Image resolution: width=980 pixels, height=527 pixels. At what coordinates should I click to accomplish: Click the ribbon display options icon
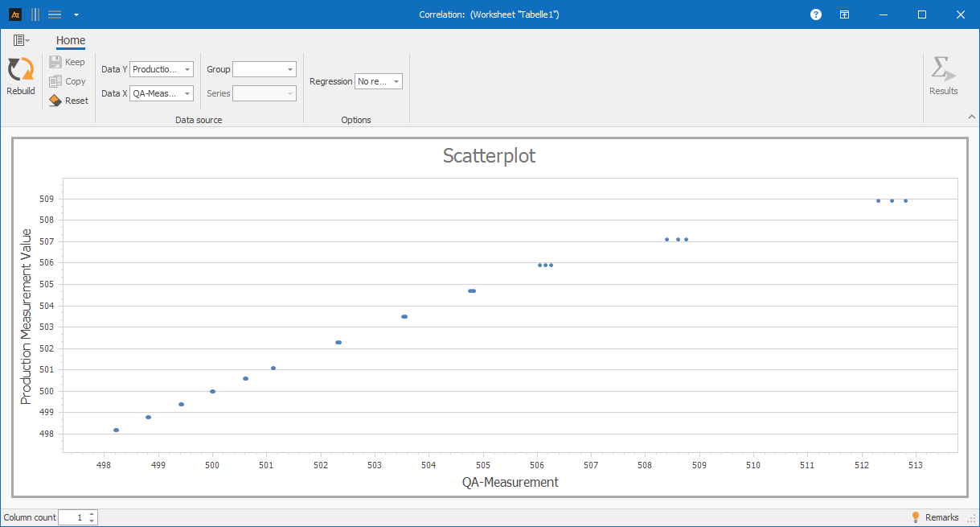(845, 14)
